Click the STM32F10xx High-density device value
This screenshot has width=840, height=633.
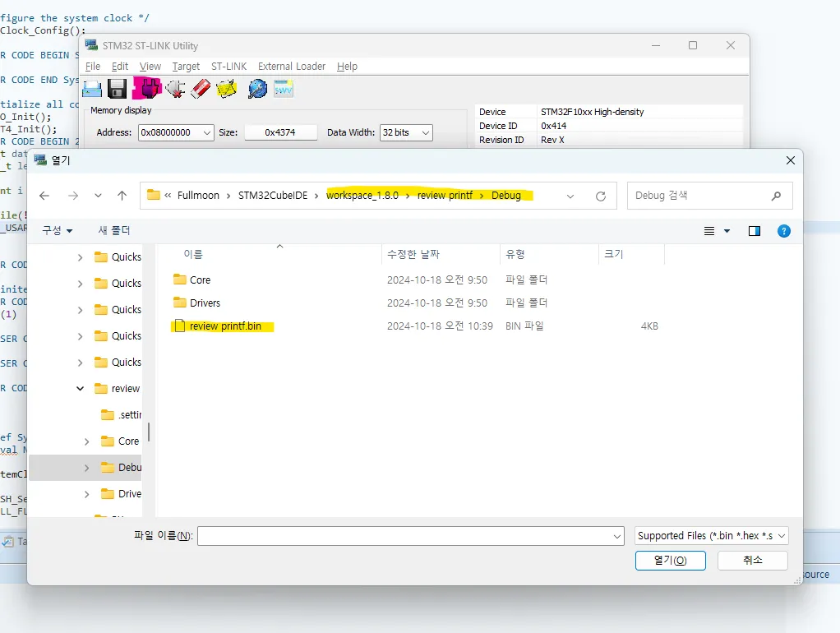click(592, 112)
